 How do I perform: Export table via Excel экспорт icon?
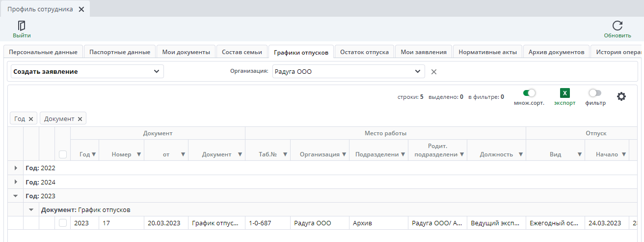click(565, 93)
